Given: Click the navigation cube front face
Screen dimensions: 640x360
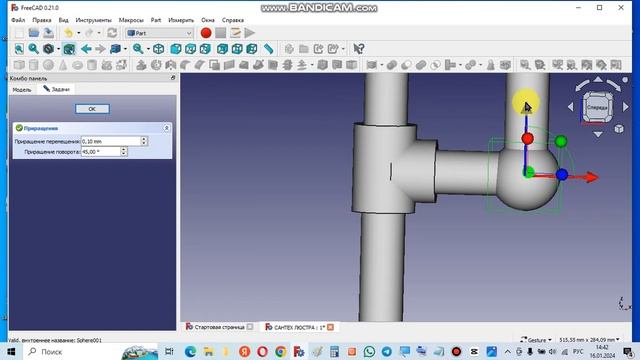Looking at the screenshot, I should [597, 107].
